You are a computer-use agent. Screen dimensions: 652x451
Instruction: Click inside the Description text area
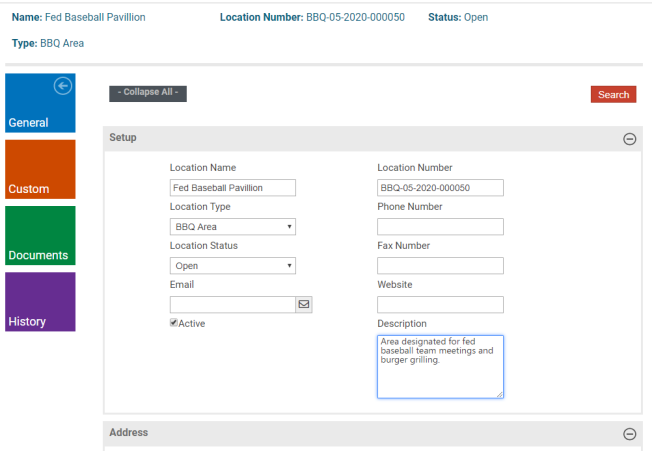coord(440,366)
